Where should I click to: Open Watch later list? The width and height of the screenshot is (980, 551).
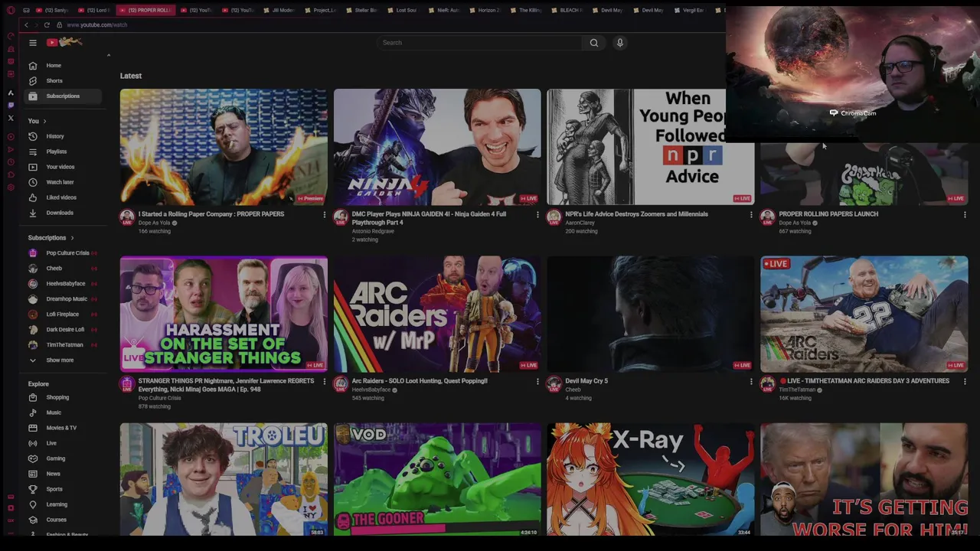(x=64, y=182)
